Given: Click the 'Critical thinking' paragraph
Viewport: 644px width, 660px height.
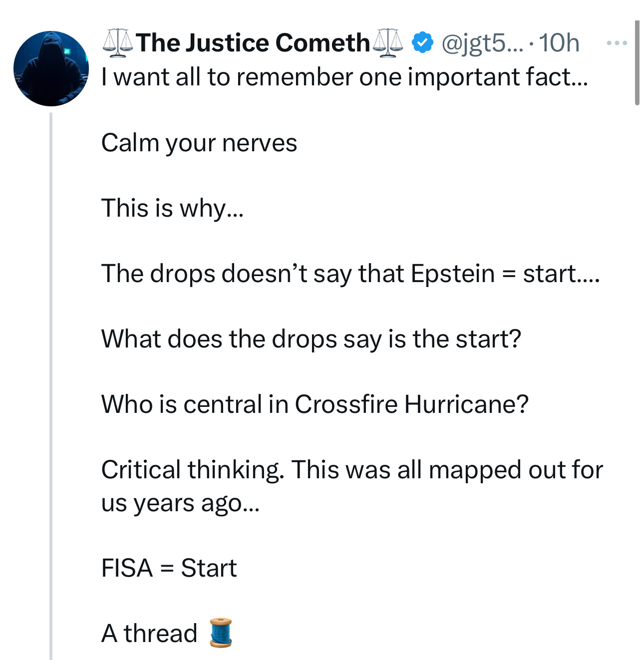Looking at the screenshot, I should coord(352,486).
